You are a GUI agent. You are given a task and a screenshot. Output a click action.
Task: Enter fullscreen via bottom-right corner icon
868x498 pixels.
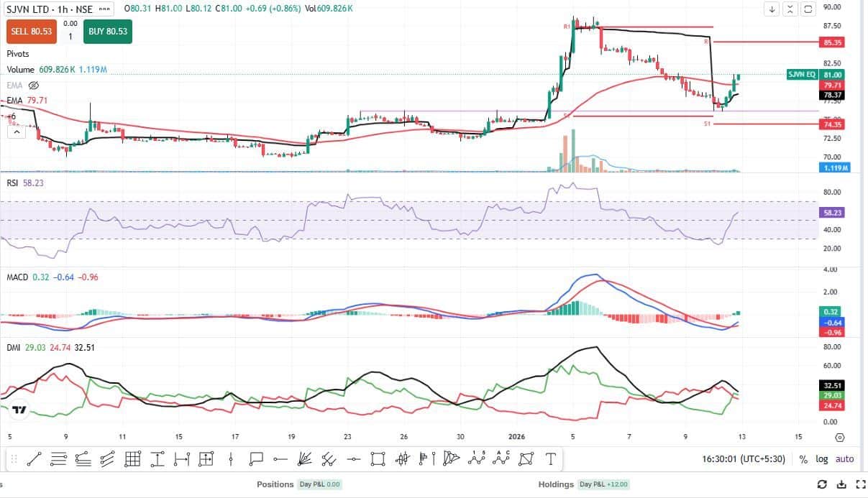pyautogui.click(x=859, y=484)
